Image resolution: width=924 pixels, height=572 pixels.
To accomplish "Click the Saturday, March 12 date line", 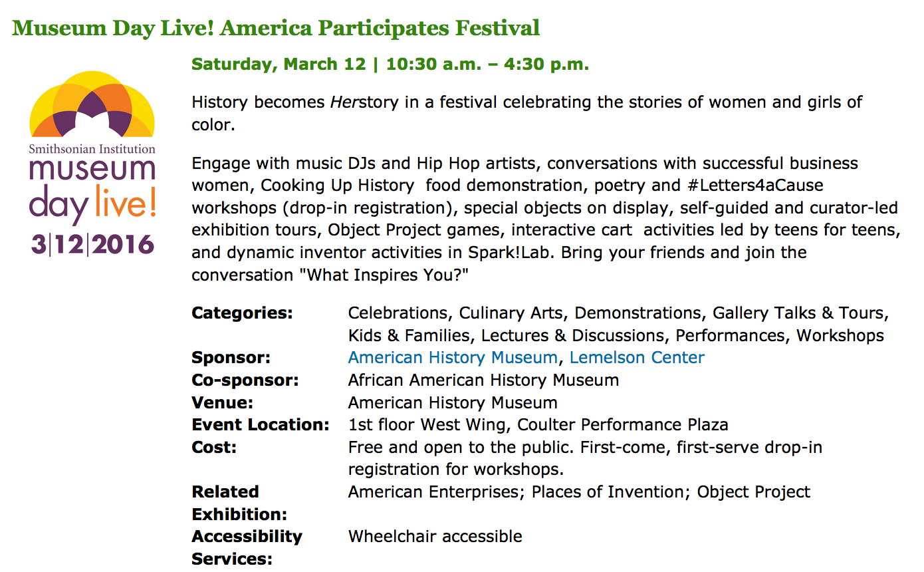I will tap(390, 65).
